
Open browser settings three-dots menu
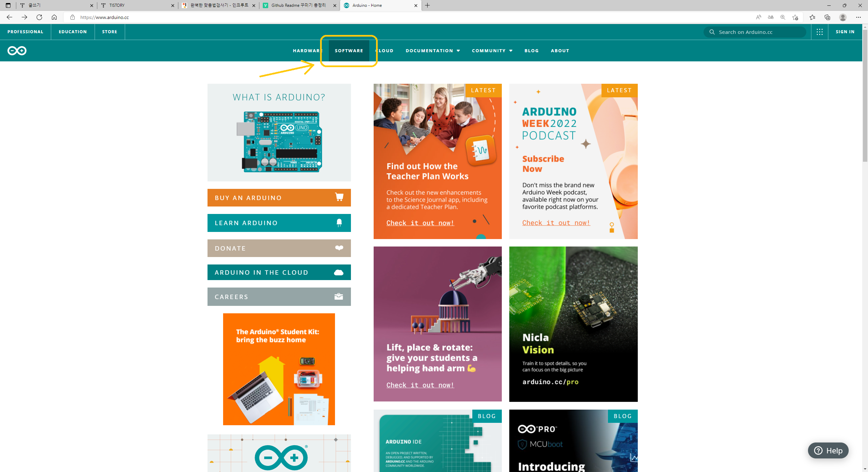858,17
